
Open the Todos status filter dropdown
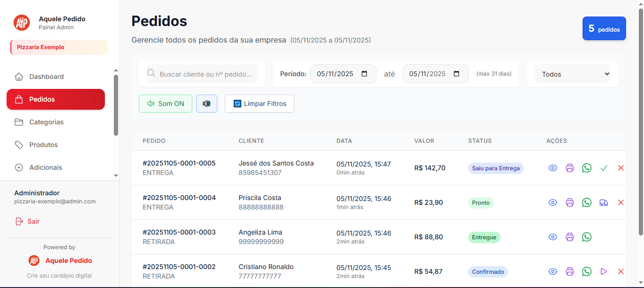(572, 74)
